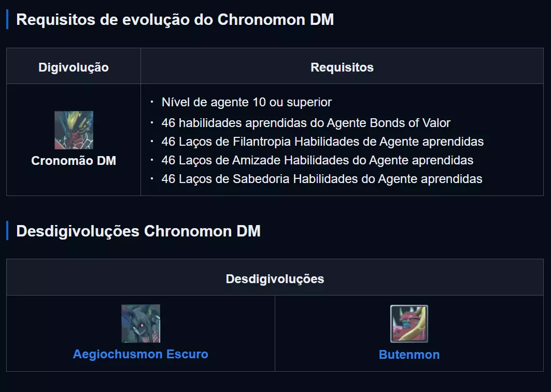Click the heading Desdigivoluções Chronomon DM
This screenshot has height=392, width=551.
coord(138,231)
